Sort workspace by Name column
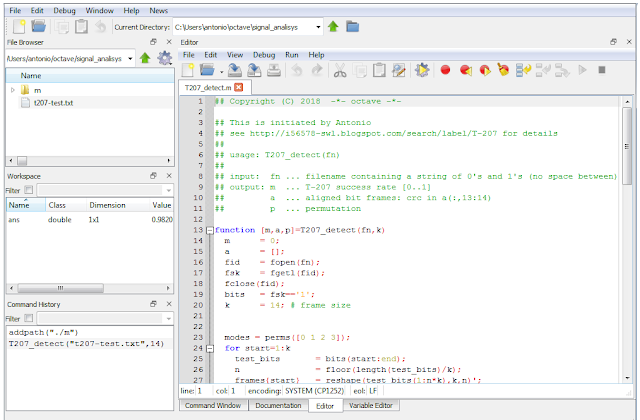Screen dimensions: 640x420 26,205
